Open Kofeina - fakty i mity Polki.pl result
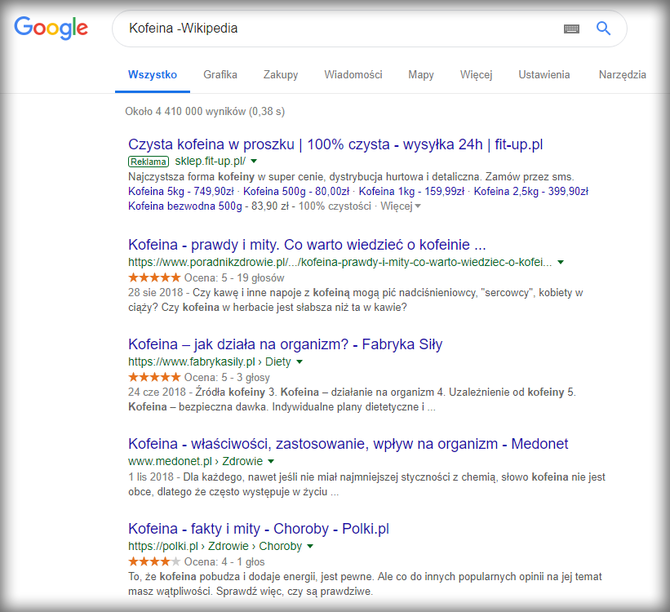Image resolution: width=670 pixels, height=612 pixels. 259,529
